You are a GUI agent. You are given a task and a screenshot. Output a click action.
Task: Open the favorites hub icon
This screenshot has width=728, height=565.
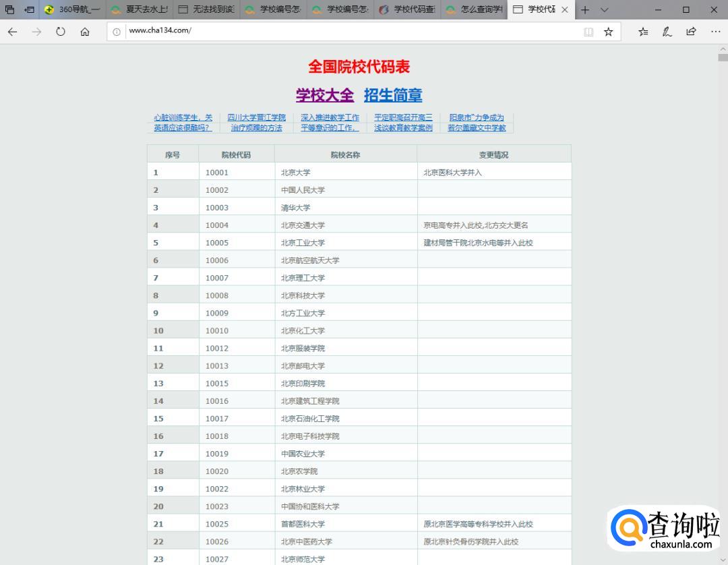[x=643, y=32]
